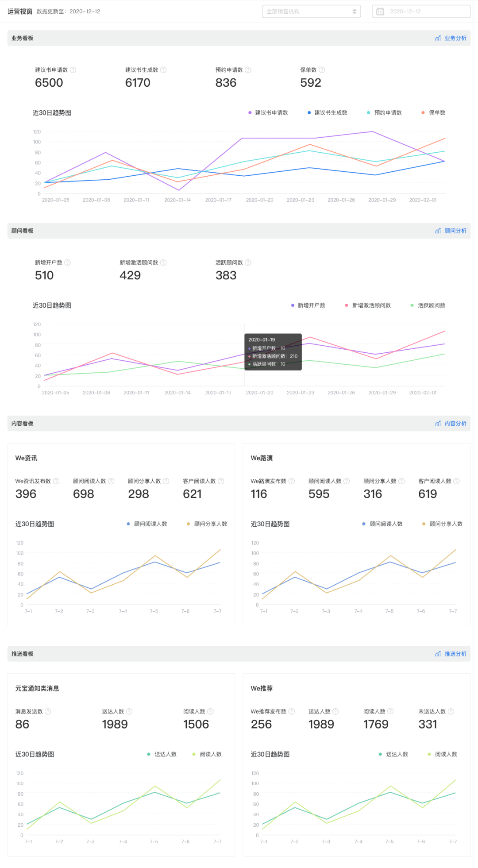Open 推送分析 link
Screen dimensions: 478x868
click(455, 654)
